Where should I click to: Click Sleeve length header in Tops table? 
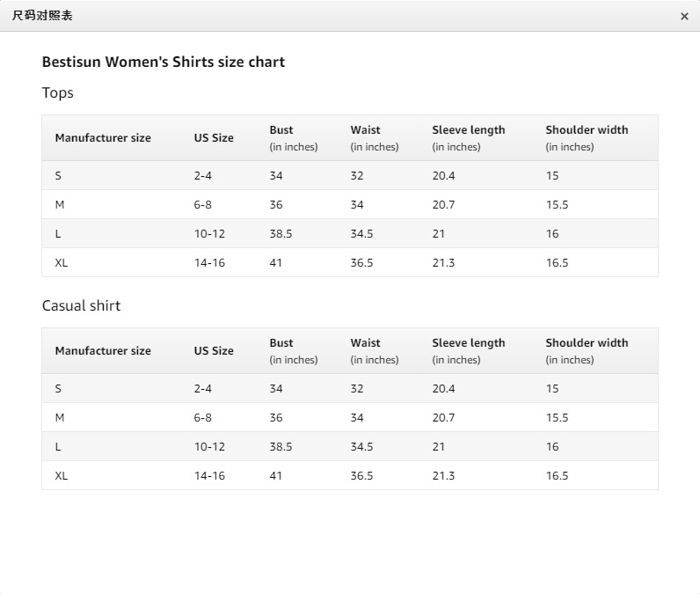click(469, 129)
